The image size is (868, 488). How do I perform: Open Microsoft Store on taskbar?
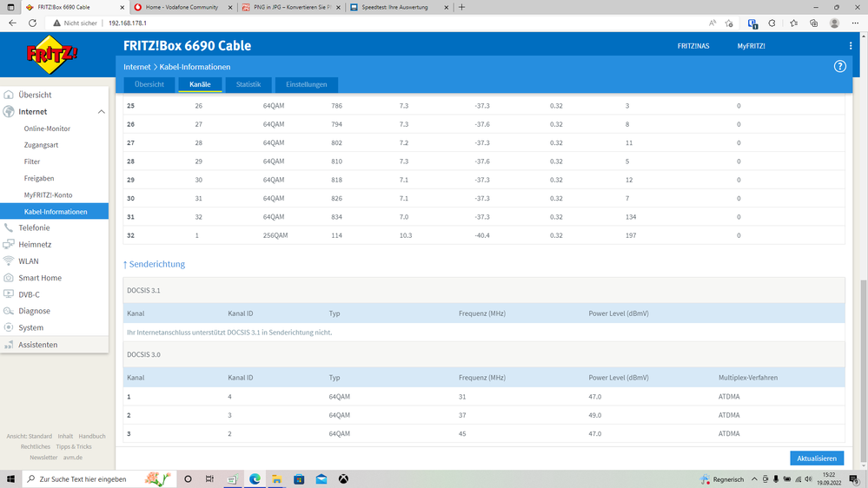(299, 479)
